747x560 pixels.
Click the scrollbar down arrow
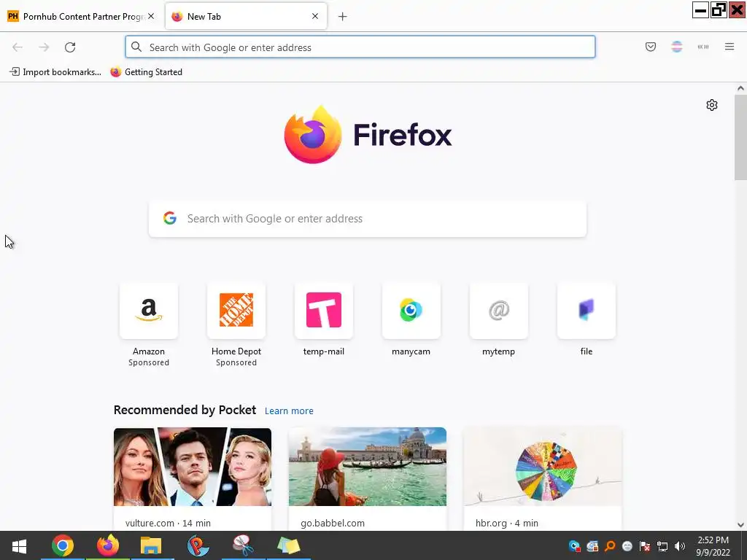tap(740, 525)
